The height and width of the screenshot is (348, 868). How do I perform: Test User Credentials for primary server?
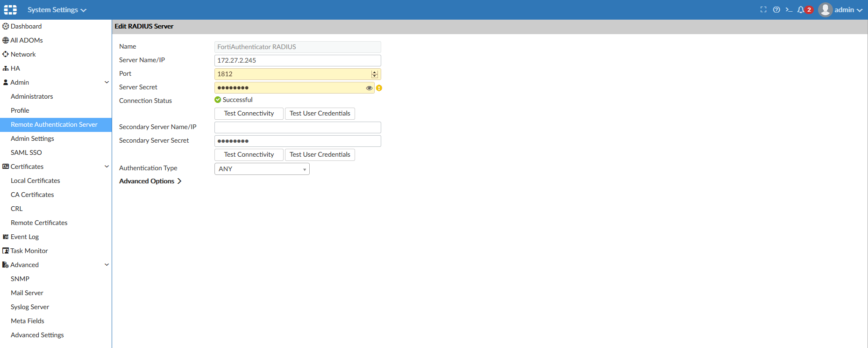coord(320,114)
